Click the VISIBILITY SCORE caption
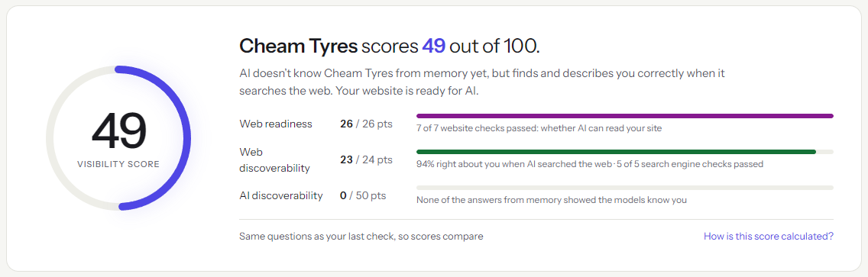This screenshot has height=277, width=868. tap(118, 164)
